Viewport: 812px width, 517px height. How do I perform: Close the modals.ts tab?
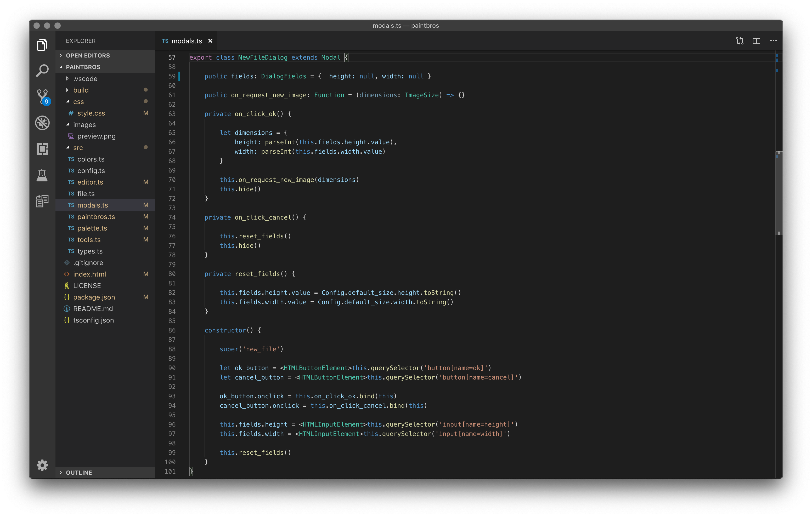[210, 41]
